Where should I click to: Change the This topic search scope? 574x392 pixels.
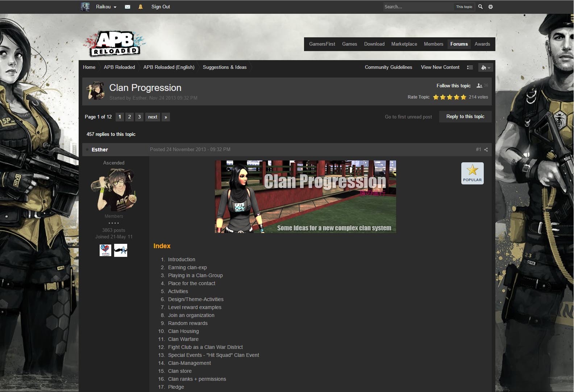[x=464, y=7]
